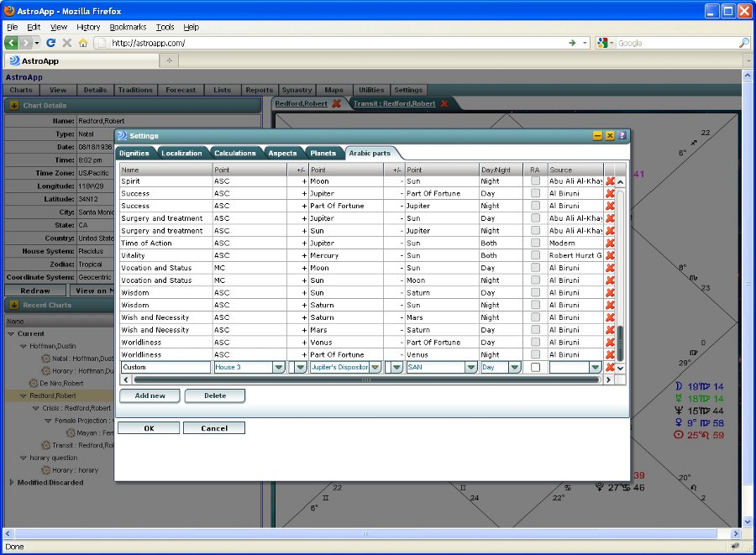Click the Custom name input field

pos(165,368)
